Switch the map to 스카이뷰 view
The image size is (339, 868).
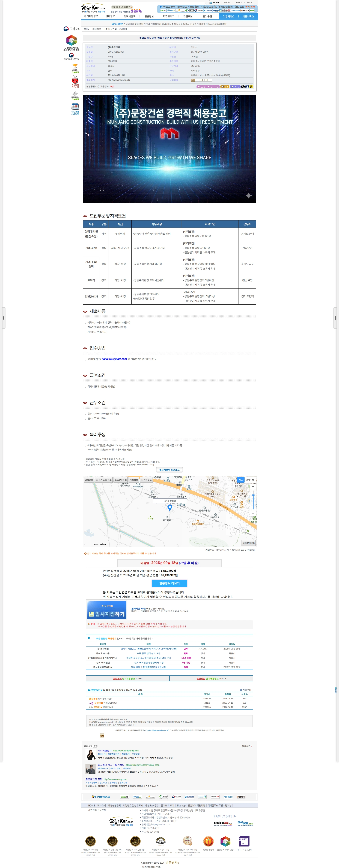pos(250,480)
